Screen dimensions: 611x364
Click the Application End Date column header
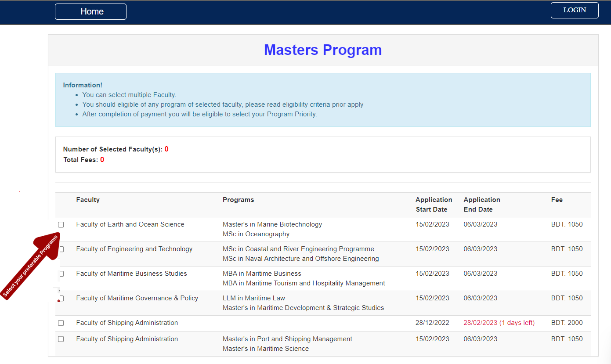click(481, 205)
